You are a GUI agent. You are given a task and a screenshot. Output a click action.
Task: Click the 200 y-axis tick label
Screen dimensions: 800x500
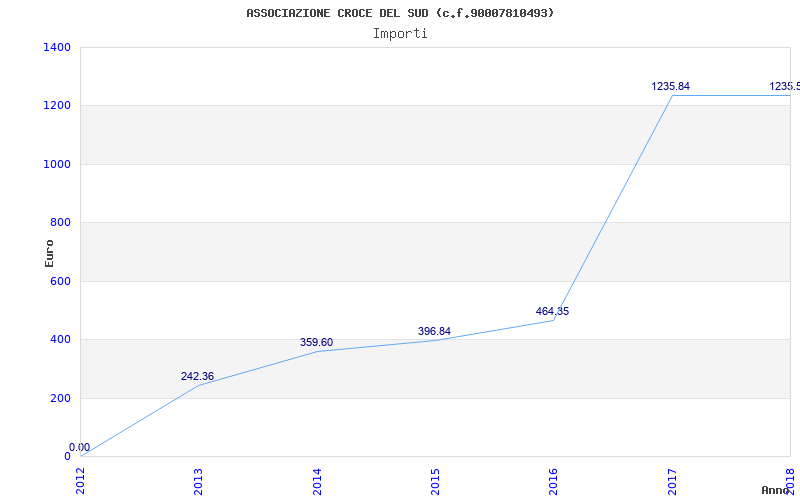click(x=60, y=398)
